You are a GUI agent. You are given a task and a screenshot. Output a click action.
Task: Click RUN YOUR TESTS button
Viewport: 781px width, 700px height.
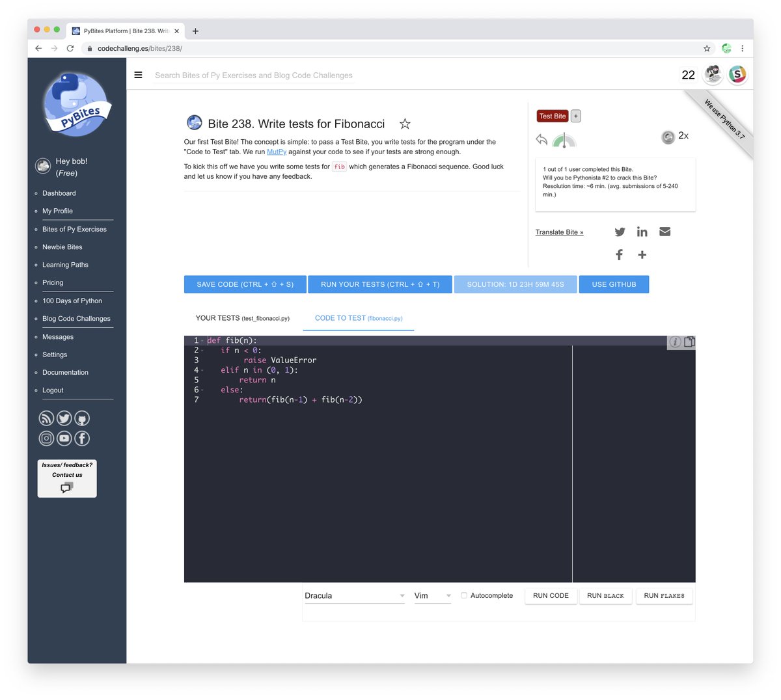coord(380,284)
